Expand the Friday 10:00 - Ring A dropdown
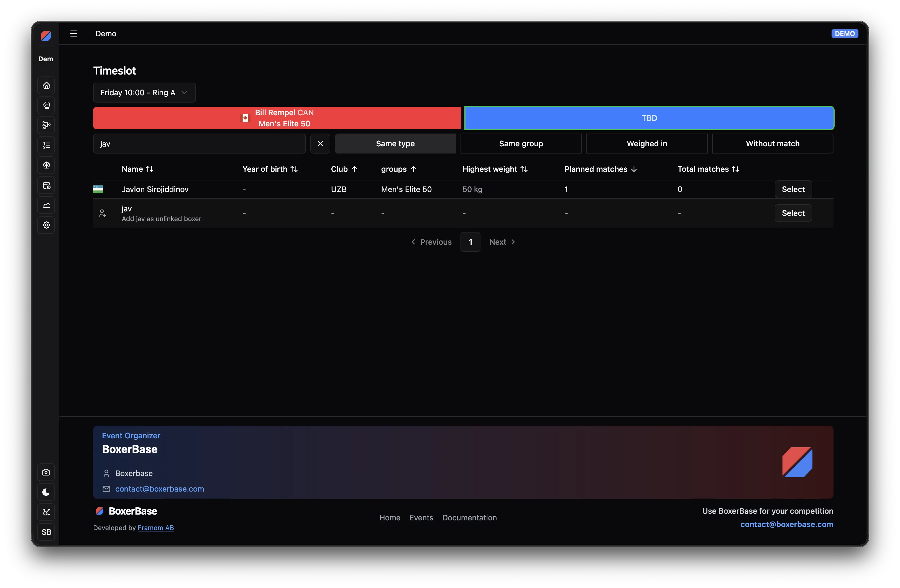900x588 pixels. point(144,93)
